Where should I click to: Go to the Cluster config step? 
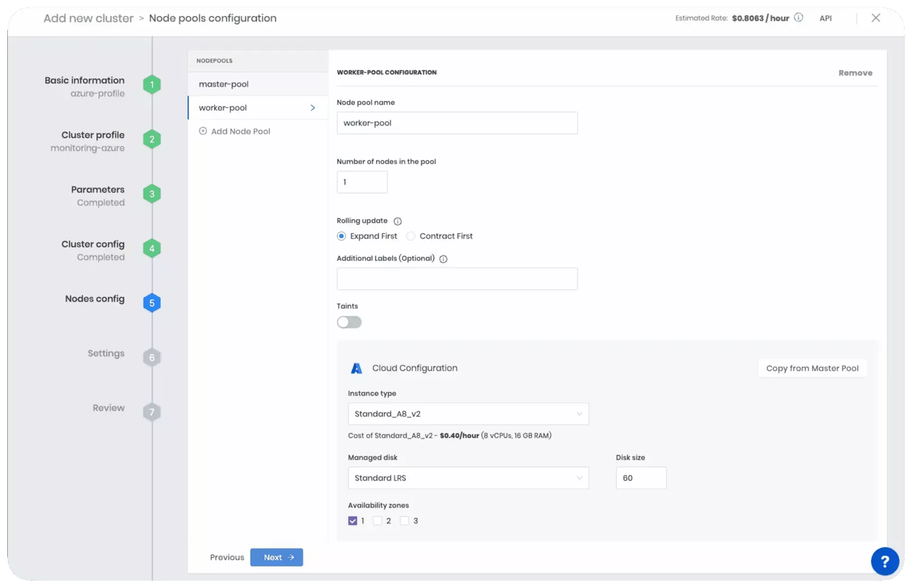pos(93,244)
